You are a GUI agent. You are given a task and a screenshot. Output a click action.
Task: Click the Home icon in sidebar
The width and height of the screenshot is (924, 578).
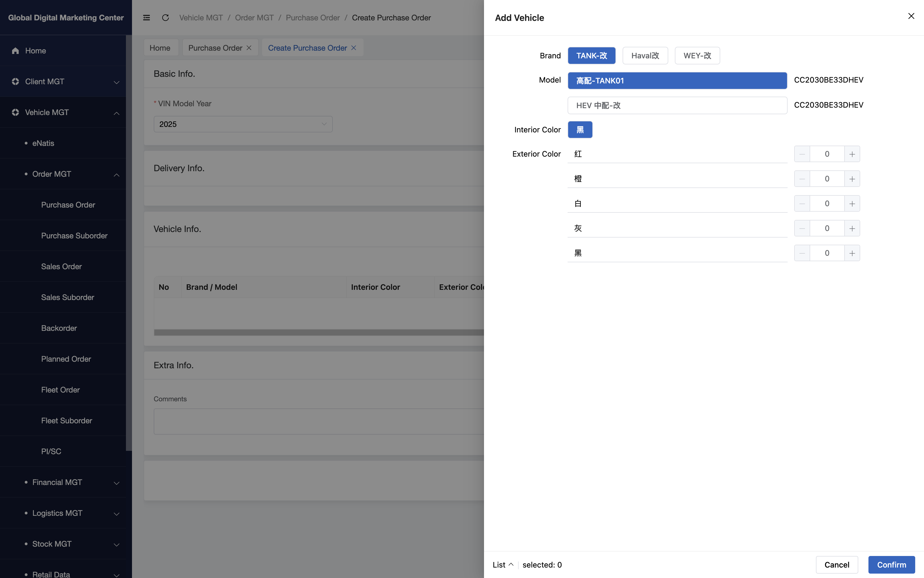click(15, 51)
